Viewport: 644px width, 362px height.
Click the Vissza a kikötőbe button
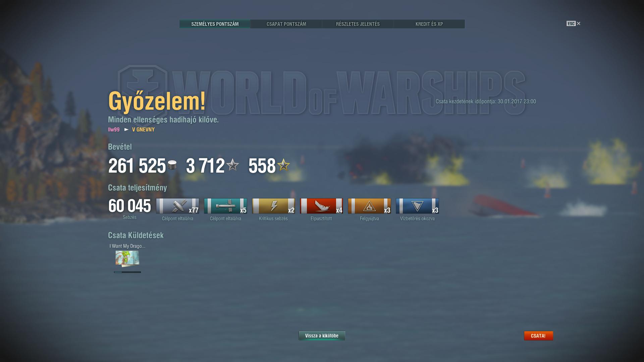(x=322, y=336)
